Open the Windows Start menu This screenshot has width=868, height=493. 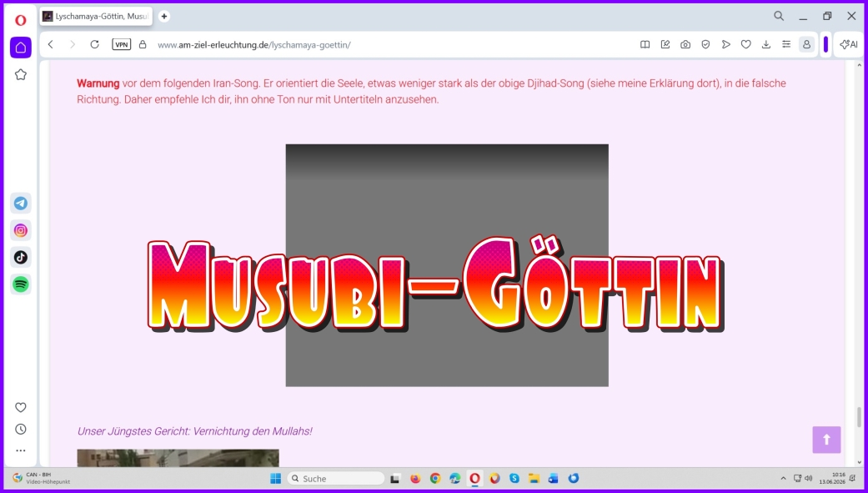point(275,478)
